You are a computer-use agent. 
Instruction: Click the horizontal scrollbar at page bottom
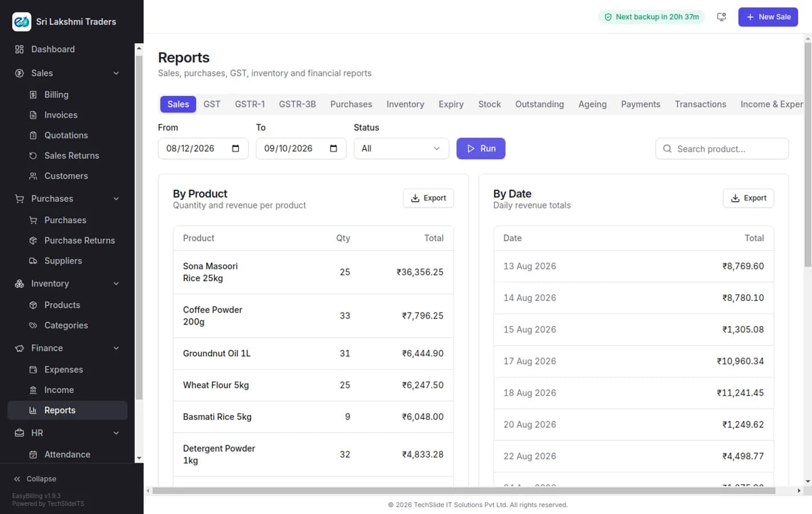click(x=463, y=491)
